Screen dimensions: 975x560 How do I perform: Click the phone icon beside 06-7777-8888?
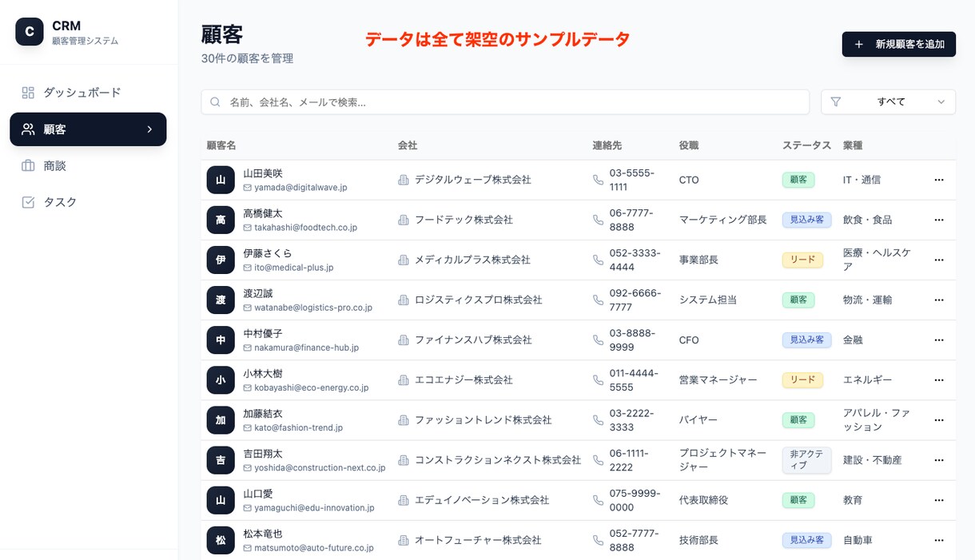coord(598,220)
